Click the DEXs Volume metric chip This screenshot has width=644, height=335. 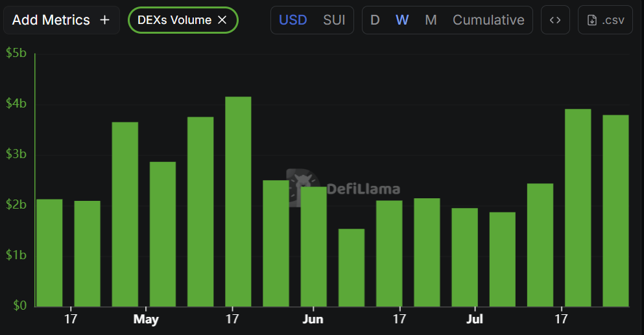(x=183, y=19)
